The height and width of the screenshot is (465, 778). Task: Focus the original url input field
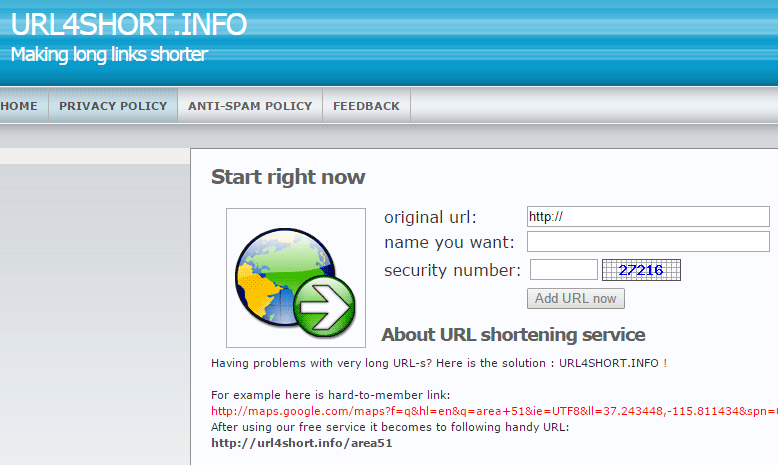coord(648,216)
